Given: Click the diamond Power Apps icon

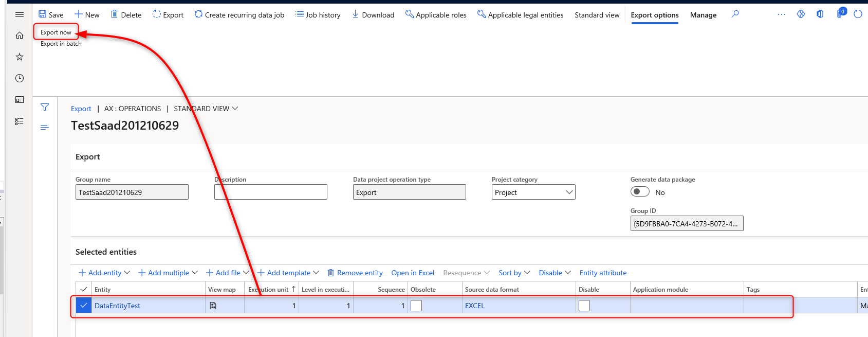Looking at the screenshot, I should [x=801, y=14].
